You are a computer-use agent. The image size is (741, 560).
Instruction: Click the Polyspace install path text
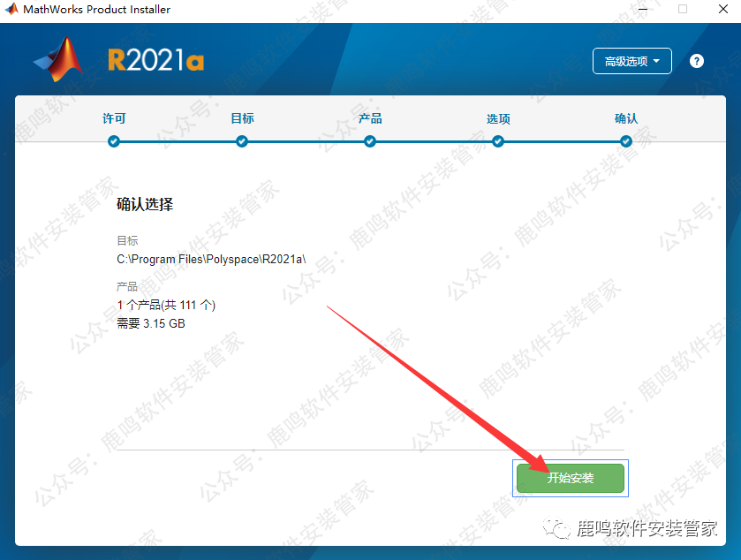point(211,259)
